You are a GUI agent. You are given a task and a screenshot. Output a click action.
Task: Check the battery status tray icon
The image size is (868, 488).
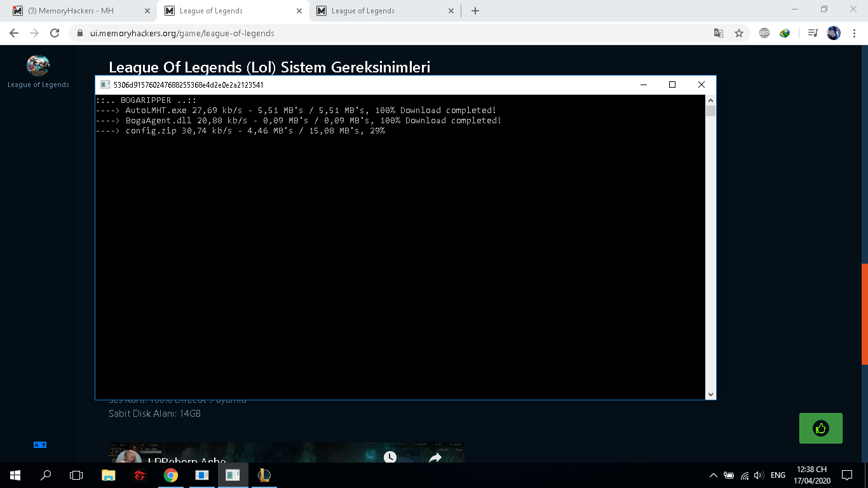point(729,475)
